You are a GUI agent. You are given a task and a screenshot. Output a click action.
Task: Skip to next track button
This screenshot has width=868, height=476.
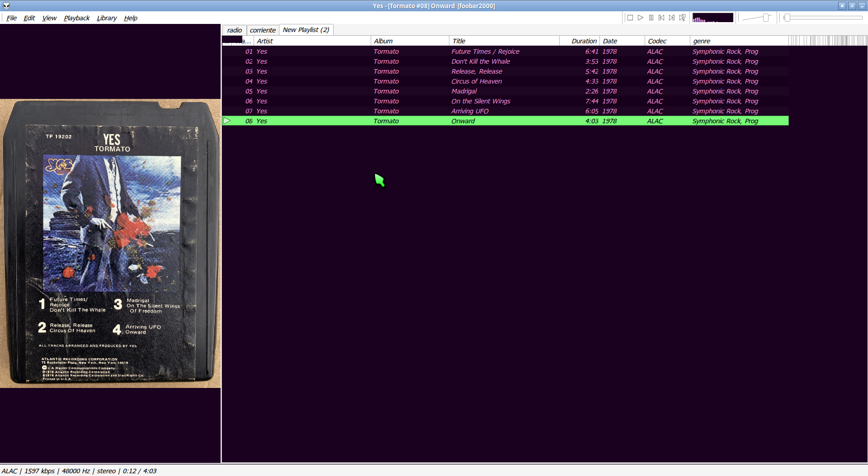coord(672,18)
